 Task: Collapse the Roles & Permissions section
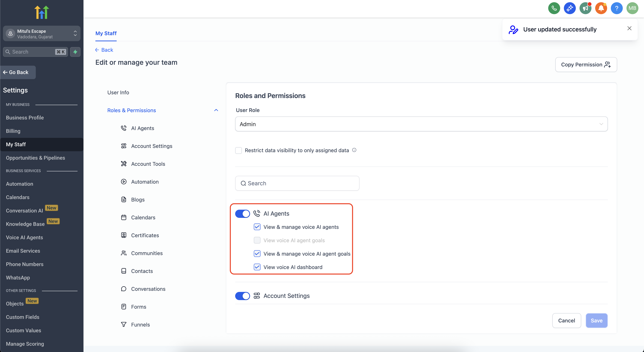coord(216,110)
